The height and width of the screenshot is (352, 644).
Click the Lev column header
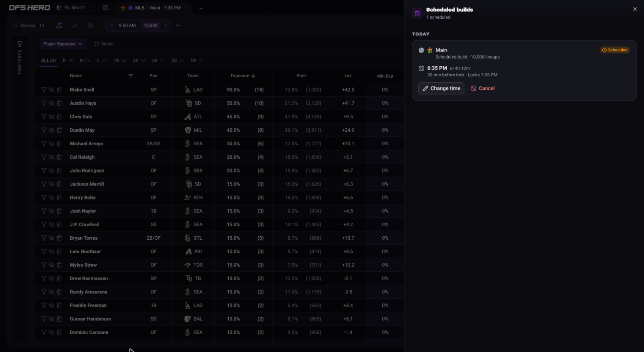pos(348,75)
